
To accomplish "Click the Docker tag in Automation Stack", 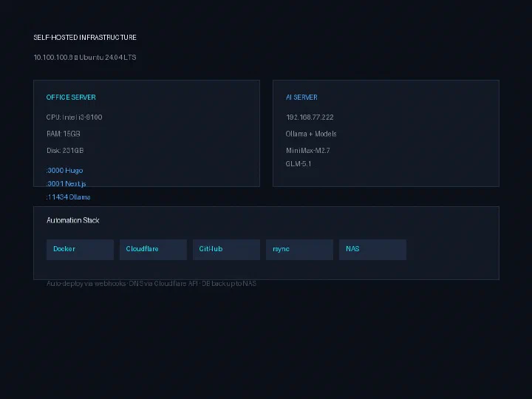I will [80, 250].
